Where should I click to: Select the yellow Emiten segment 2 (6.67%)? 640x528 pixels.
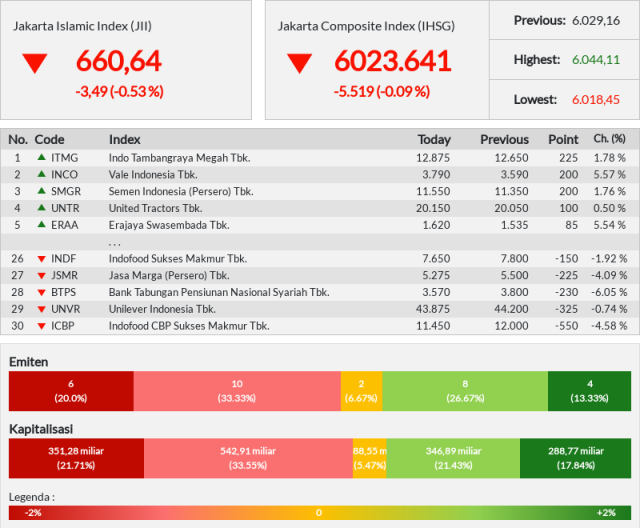point(361,391)
